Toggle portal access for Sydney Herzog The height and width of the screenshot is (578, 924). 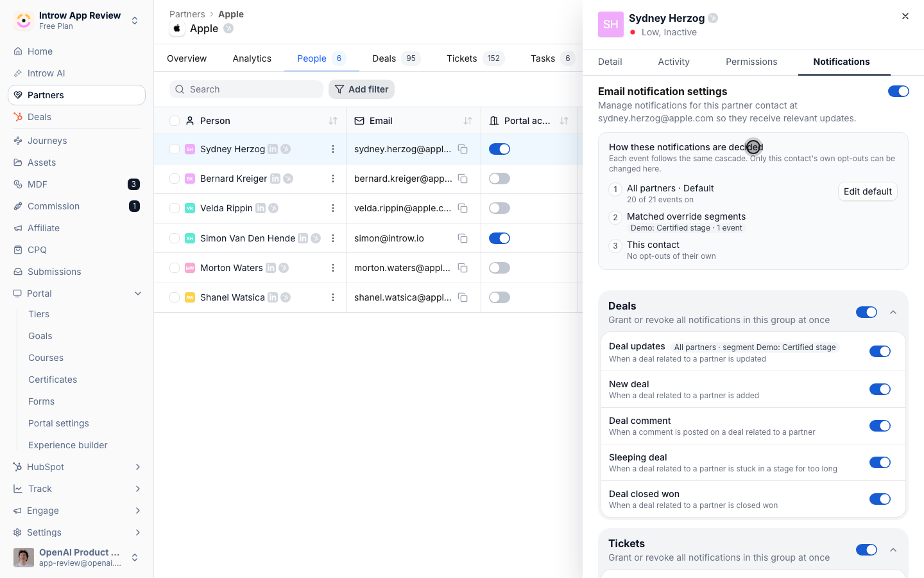tap(499, 149)
